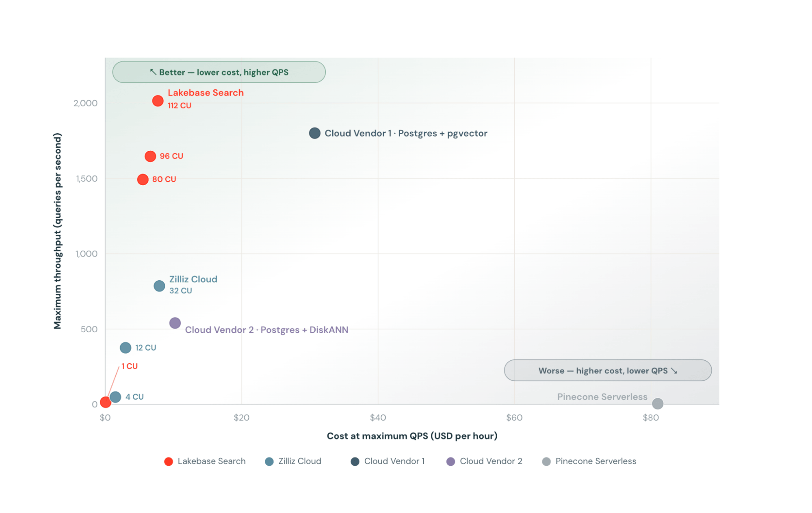812x513 pixels.
Task: Click the 'Cloud Vendor 2' legend label
Action: [491, 461]
